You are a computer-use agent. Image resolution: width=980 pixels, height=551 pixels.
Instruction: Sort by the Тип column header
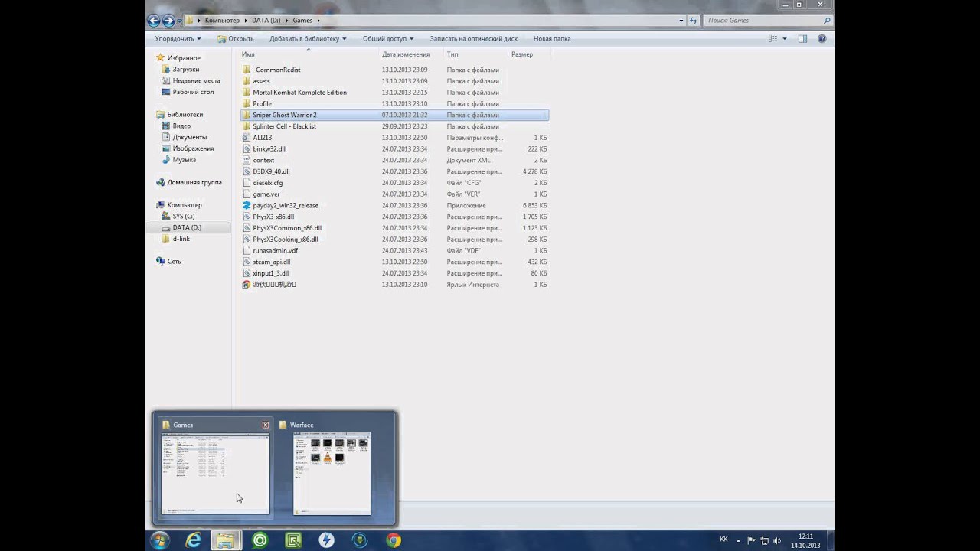pos(475,54)
